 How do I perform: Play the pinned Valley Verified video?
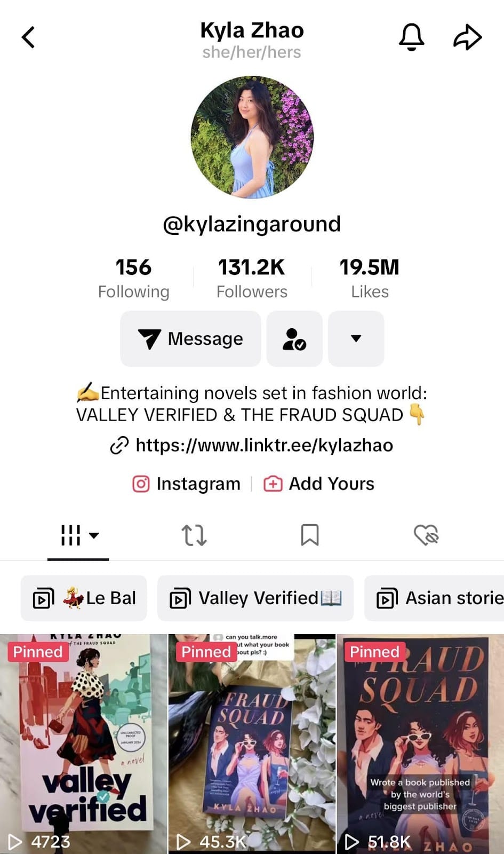(83, 744)
